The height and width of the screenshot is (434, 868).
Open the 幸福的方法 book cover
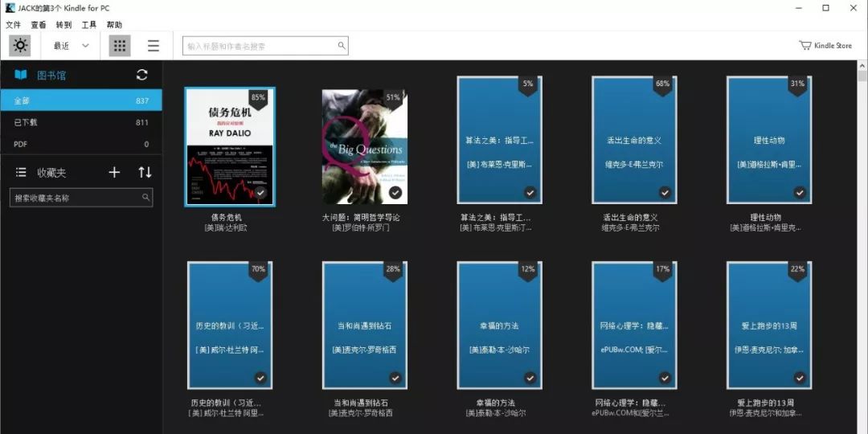[499, 325]
